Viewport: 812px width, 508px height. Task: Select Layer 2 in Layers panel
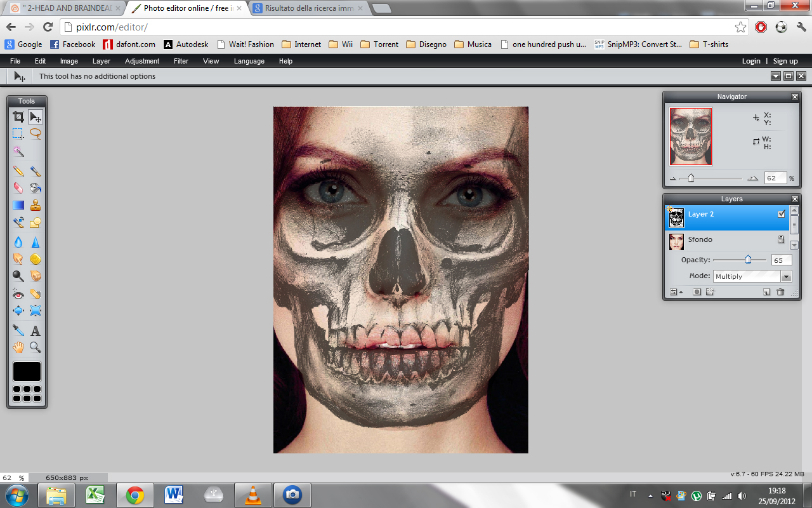tap(726, 217)
